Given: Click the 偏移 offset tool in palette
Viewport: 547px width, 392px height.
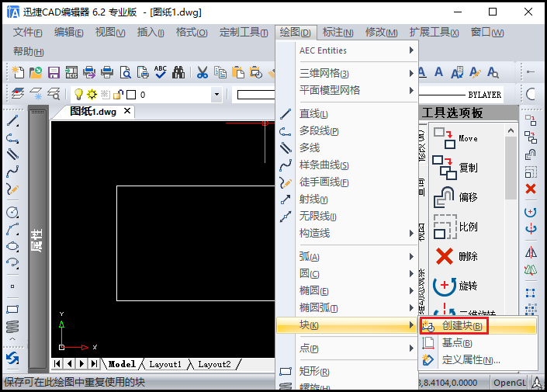Looking at the screenshot, I should tap(455, 197).
